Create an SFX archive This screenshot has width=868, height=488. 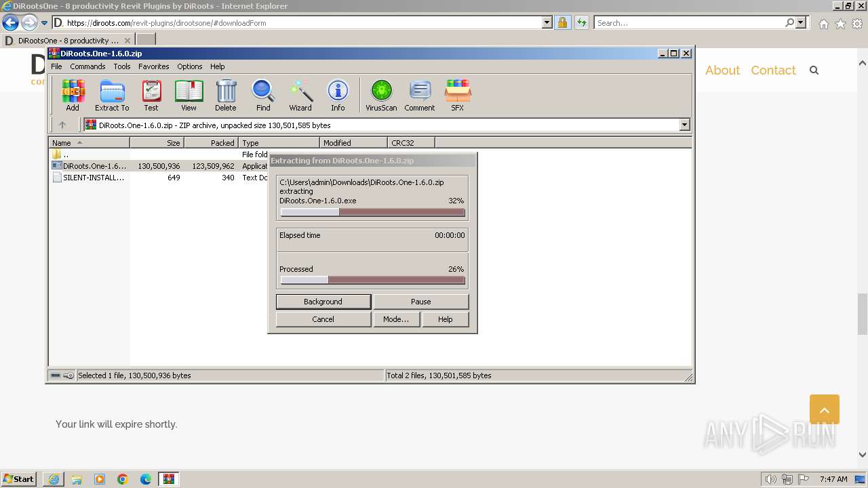pos(458,95)
